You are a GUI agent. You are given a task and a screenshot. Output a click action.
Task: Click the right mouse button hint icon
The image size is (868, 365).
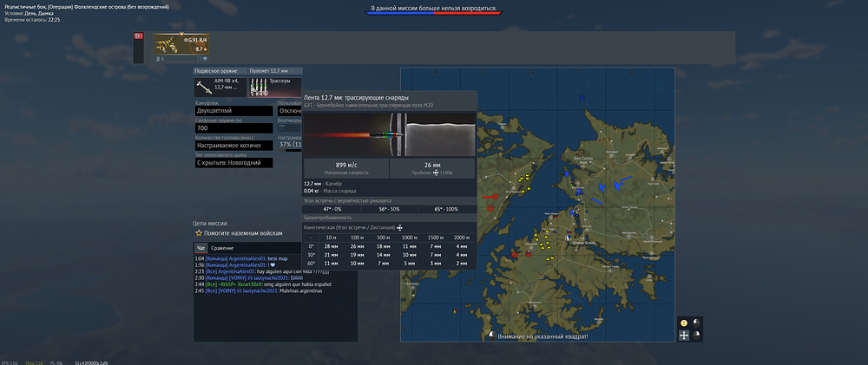696,335
